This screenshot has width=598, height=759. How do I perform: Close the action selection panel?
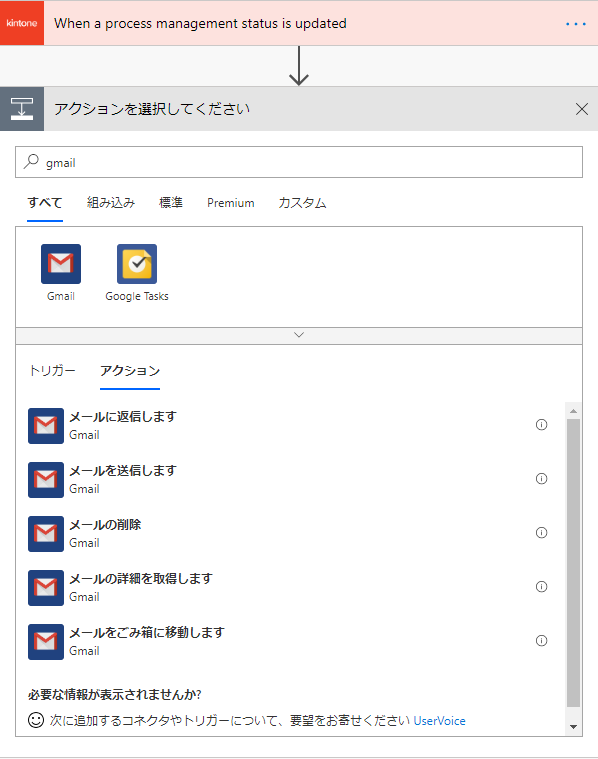pos(582,109)
